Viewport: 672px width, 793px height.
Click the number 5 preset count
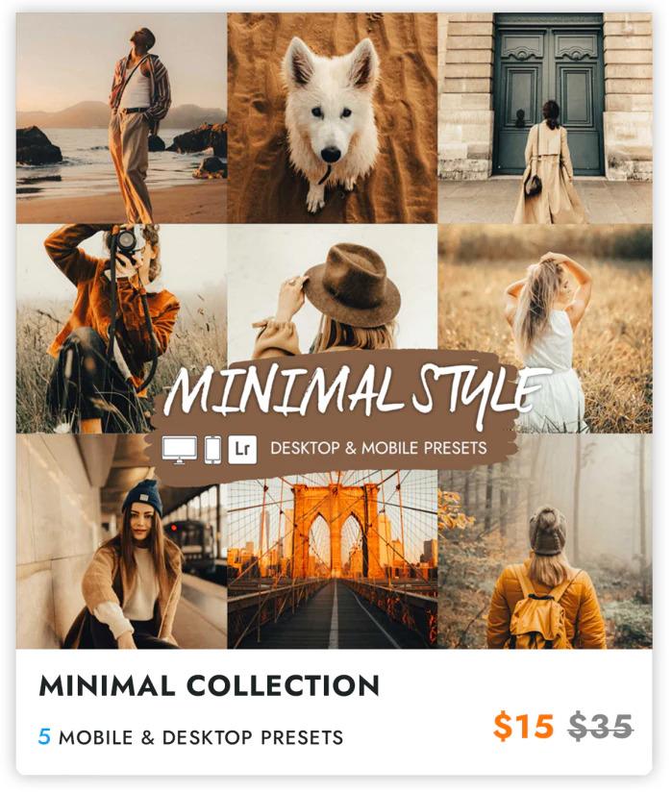[44, 737]
